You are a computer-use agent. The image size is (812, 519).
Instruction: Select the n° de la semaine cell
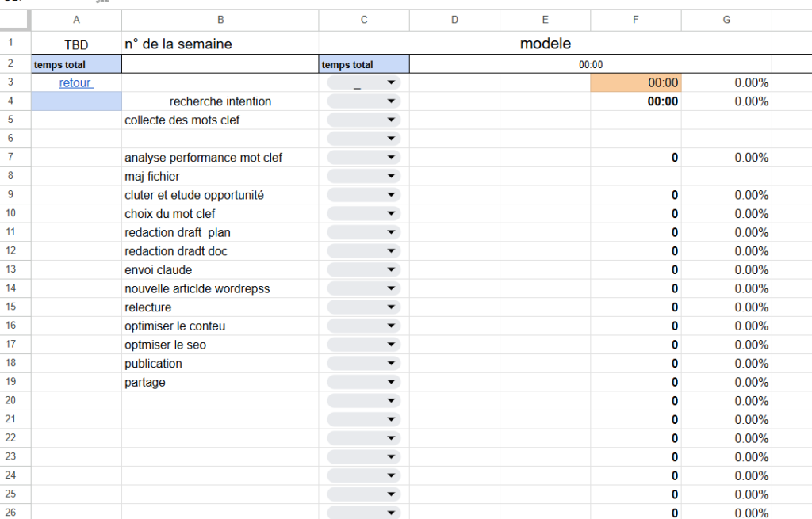click(x=220, y=44)
